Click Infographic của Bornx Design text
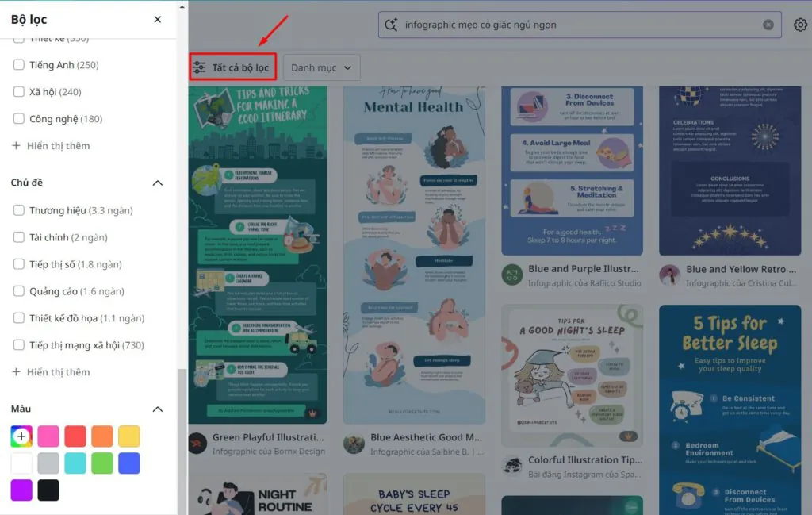This screenshot has width=812, height=515. (269, 452)
